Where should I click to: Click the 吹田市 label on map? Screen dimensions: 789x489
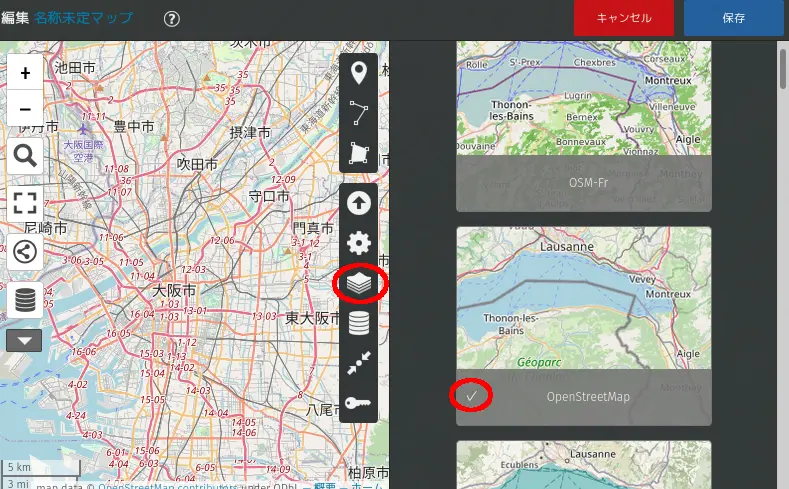197,164
